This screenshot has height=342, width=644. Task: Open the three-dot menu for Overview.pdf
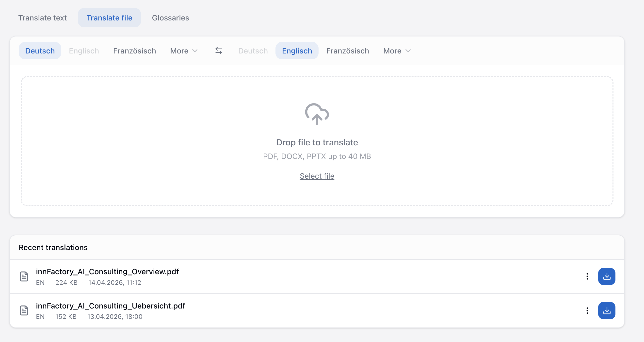click(587, 276)
